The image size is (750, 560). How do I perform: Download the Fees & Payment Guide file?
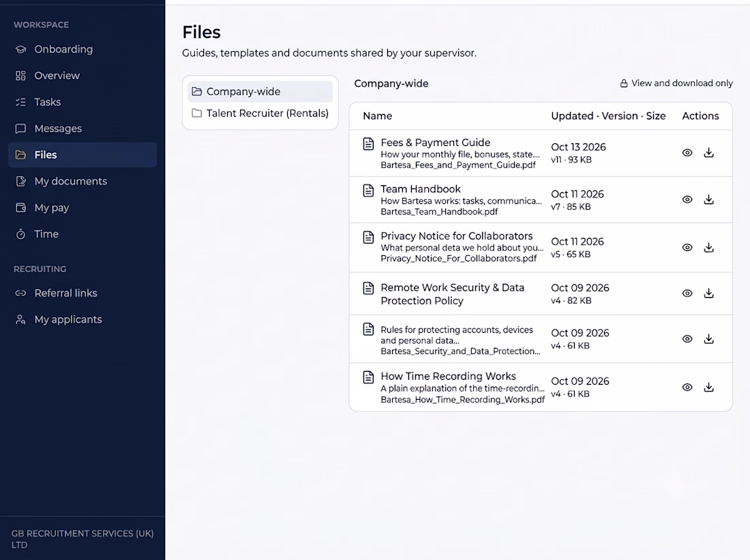click(709, 153)
